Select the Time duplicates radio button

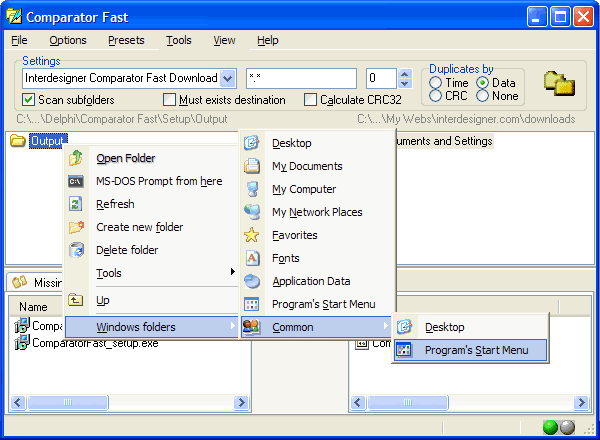435,83
